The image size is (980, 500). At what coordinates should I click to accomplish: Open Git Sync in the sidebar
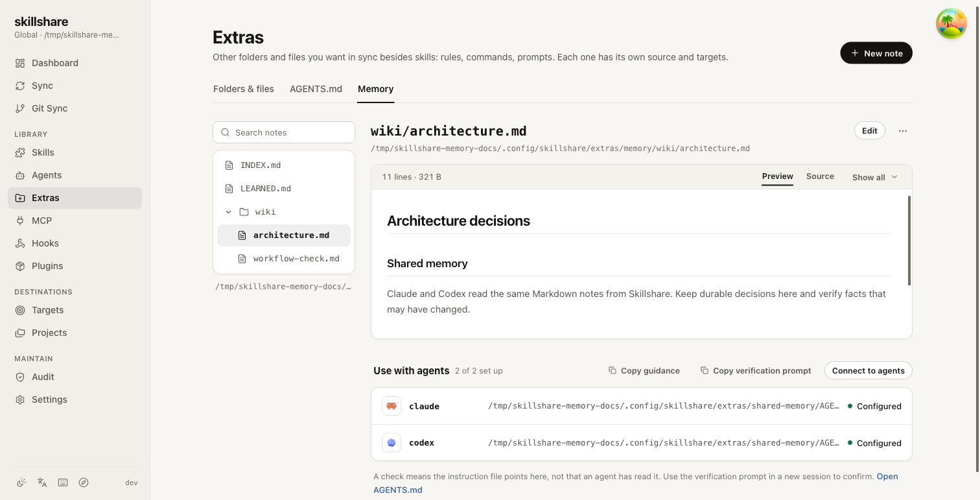pos(75,108)
